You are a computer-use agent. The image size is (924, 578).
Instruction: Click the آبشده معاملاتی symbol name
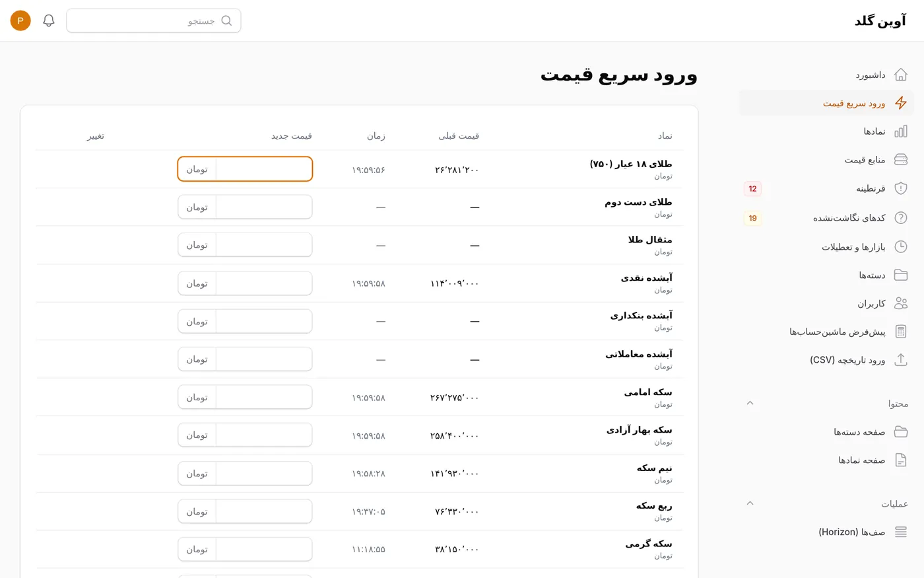(x=639, y=354)
